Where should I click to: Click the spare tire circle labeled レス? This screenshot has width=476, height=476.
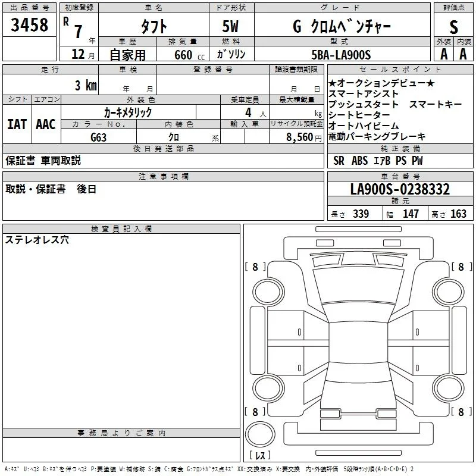tap(260, 434)
